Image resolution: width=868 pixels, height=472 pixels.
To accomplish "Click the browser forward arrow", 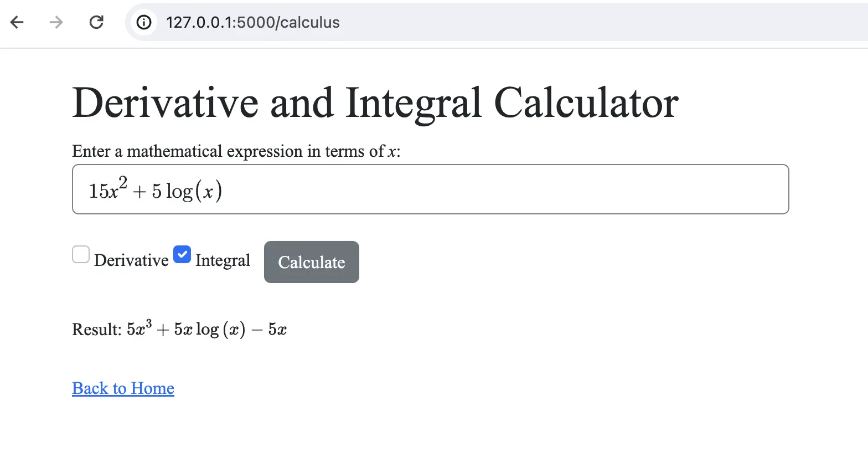I will pyautogui.click(x=56, y=22).
